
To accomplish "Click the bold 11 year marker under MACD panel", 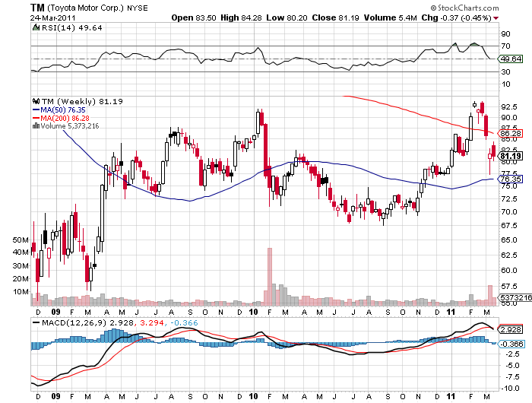I will pyautogui.click(x=451, y=396).
